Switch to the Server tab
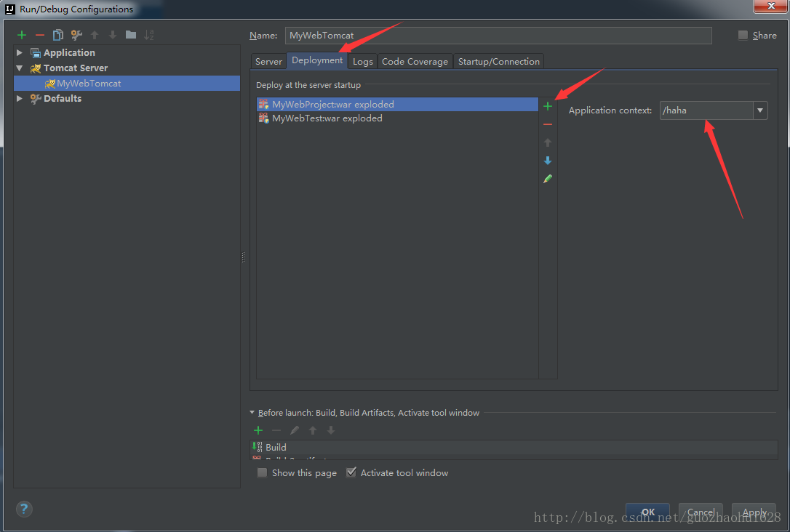790x532 pixels. pyautogui.click(x=268, y=61)
